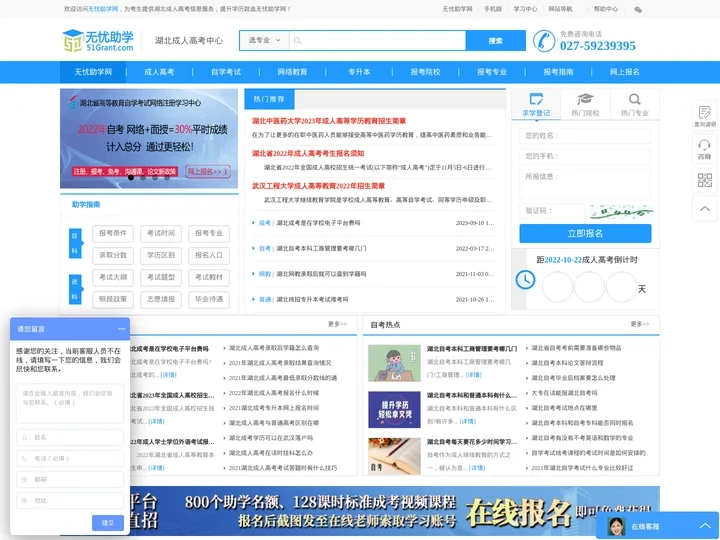Click the countdown clock icon
The height and width of the screenshot is (540, 720).
(525, 280)
